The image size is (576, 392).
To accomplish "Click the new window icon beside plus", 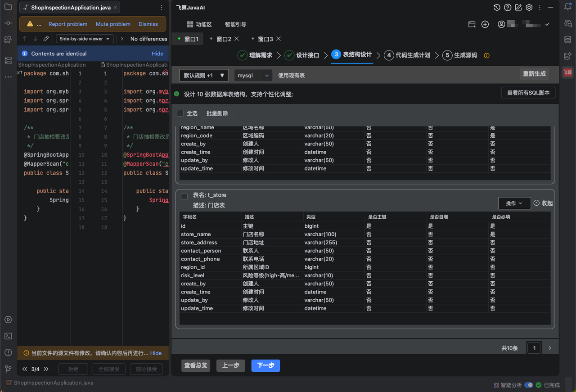I will [472, 24].
